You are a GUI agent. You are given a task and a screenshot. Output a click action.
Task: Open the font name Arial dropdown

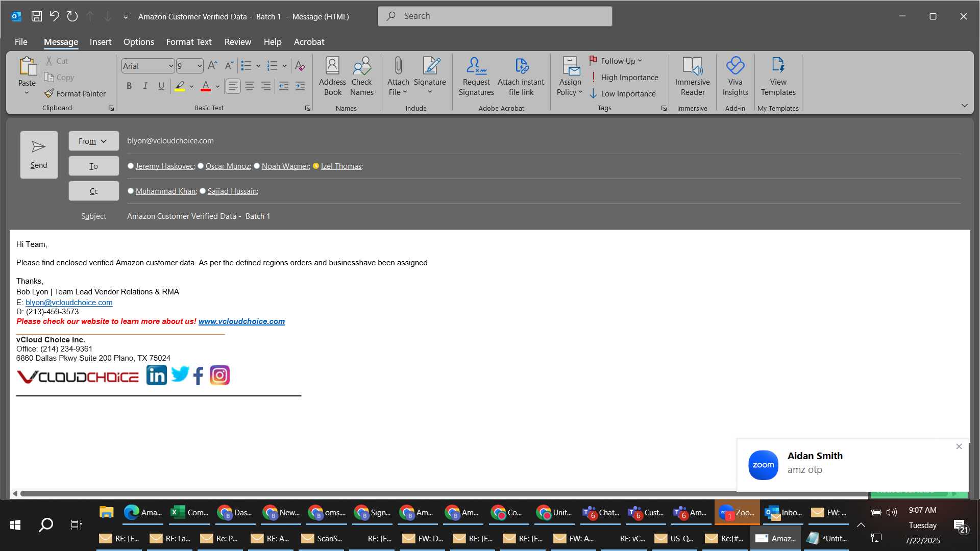pos(171,66)
